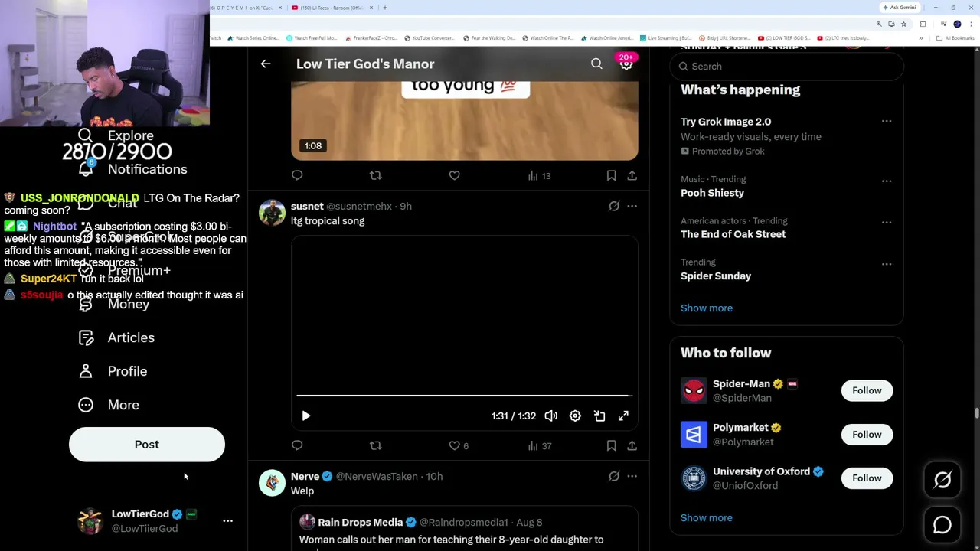Viewport: 980px width, 551px height.
Task: Like the susnet post with 6 likes
Action: [458, 445]
